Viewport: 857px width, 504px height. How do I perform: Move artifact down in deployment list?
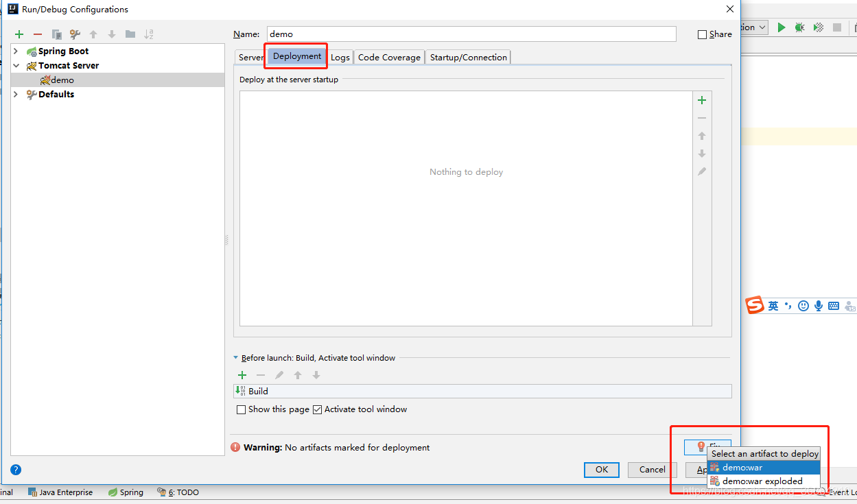[x=702, y=154]
